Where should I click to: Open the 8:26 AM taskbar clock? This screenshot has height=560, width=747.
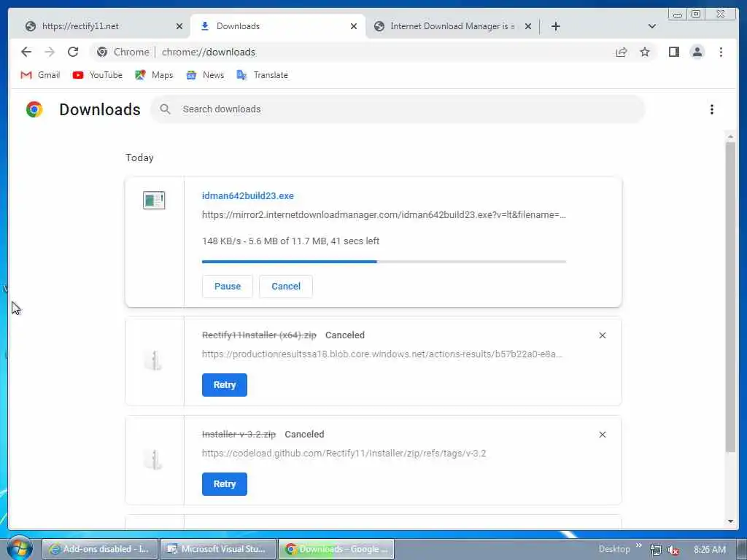tap(710, 550)
